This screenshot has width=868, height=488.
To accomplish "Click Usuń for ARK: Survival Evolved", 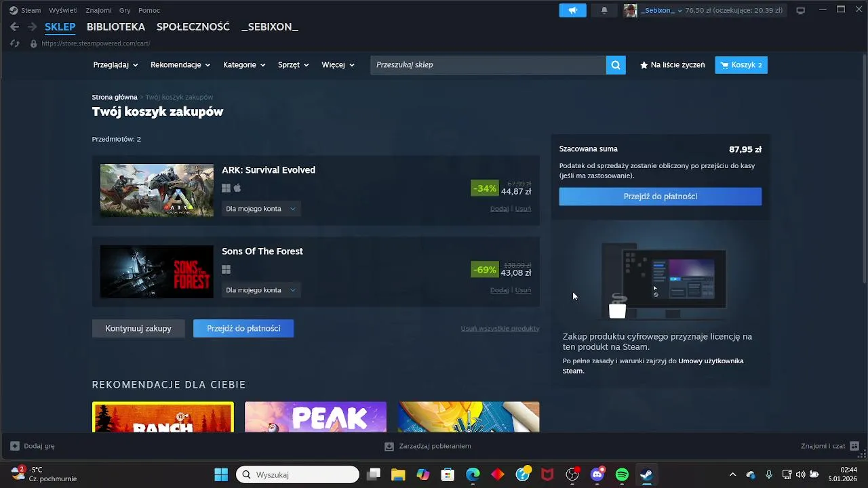I will (x=523, y=209).
